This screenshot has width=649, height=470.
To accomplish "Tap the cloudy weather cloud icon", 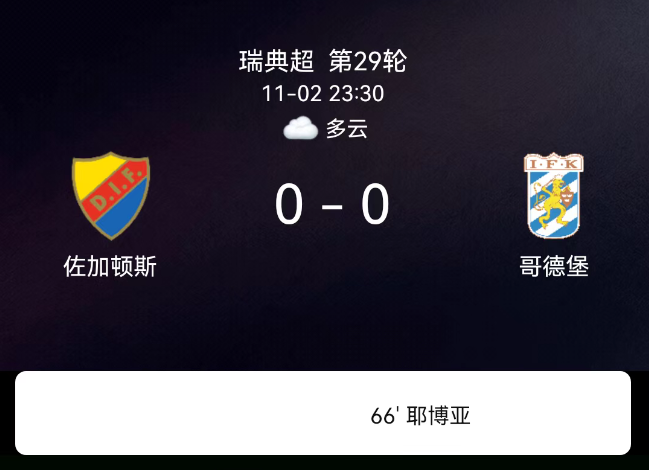I will (301, 128).
